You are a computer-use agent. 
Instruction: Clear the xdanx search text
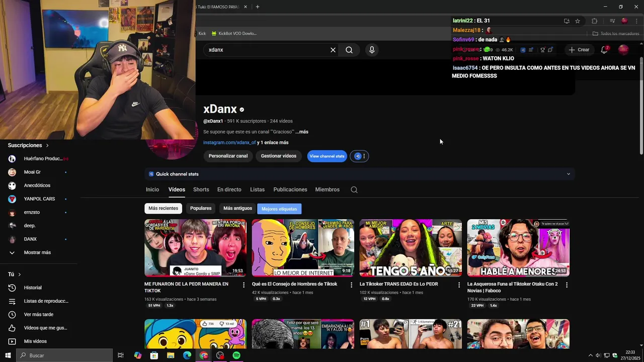(x=333, y=50)
